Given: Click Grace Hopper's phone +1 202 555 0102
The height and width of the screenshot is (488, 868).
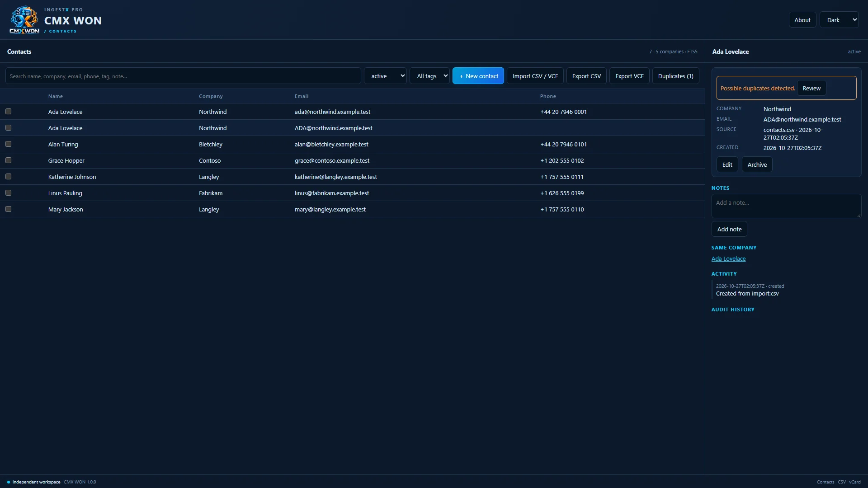Looking at the screenshot, I should (x=562, y=160).
